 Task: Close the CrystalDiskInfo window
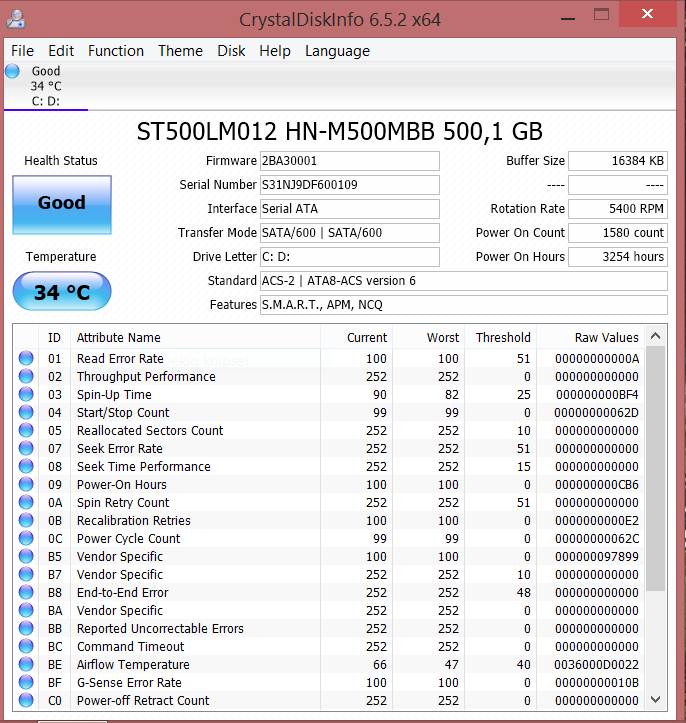click(x=647, y=14)
